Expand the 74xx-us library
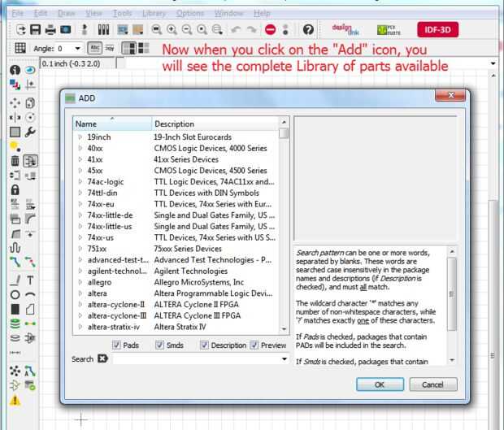 click(80, 237)
